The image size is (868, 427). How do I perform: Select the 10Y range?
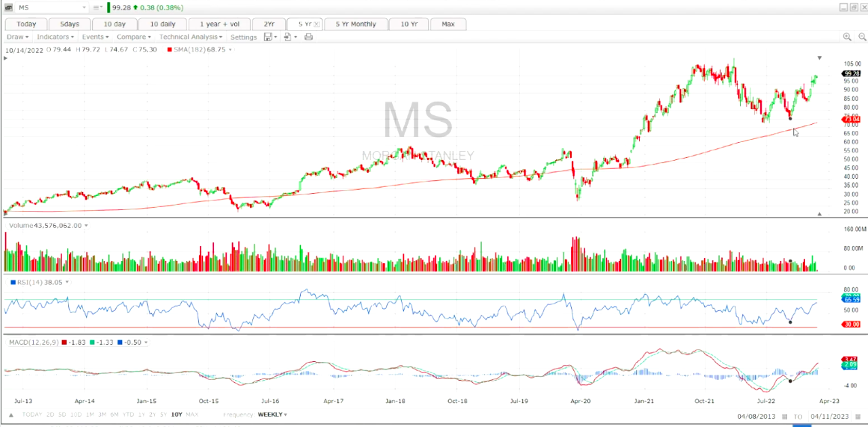[177, 414]
